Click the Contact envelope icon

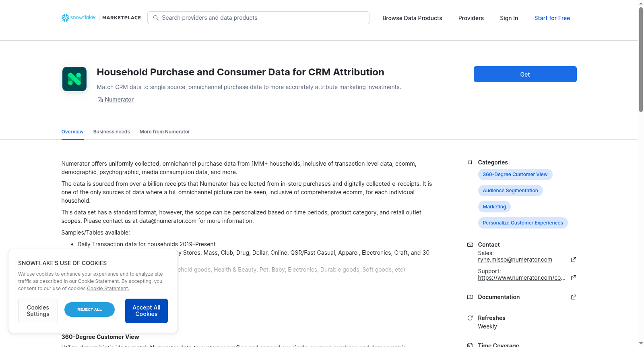point(470,245)
